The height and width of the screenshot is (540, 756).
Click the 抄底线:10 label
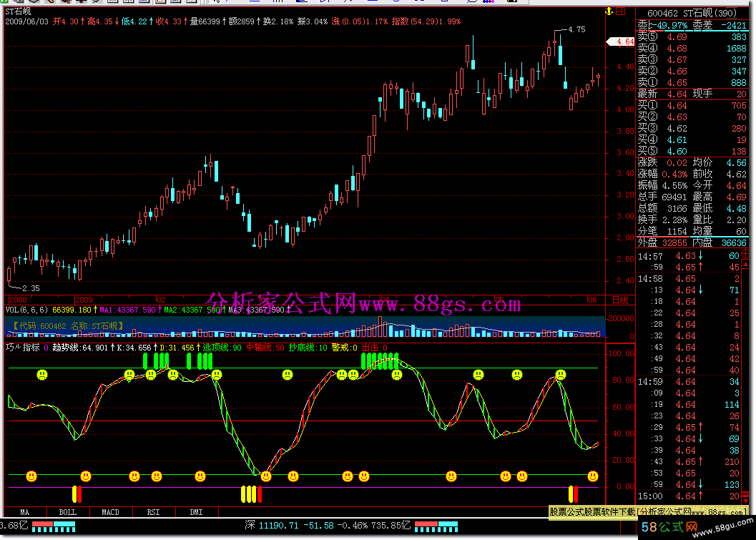click(308, 347)
